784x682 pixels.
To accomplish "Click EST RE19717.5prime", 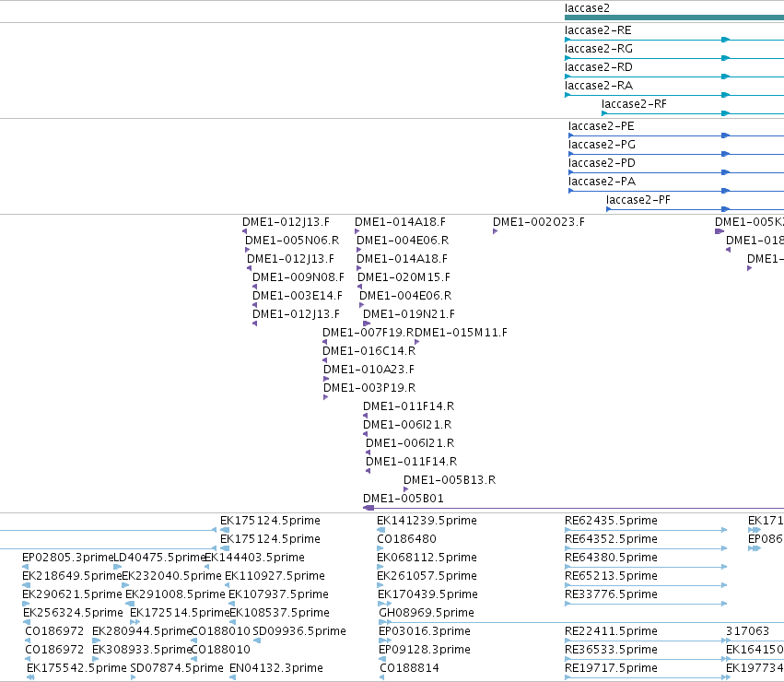I will (x=611, y=668).
